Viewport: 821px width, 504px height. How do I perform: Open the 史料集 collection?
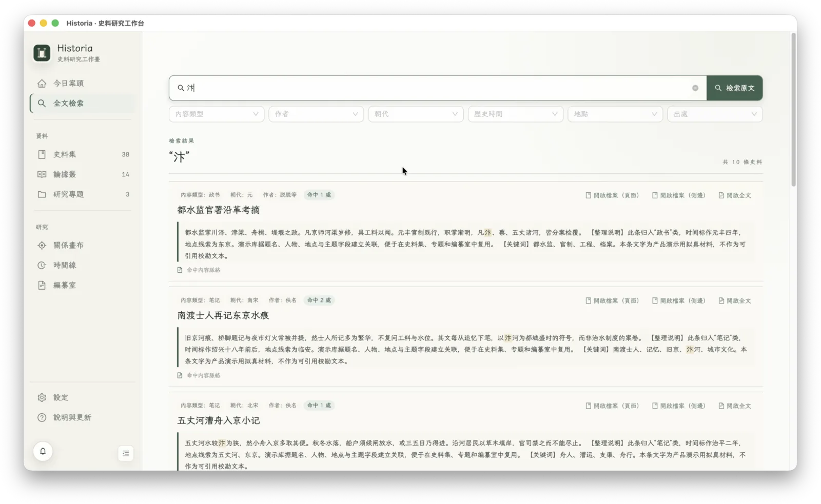pyautogui.click(x=83, y=154)
